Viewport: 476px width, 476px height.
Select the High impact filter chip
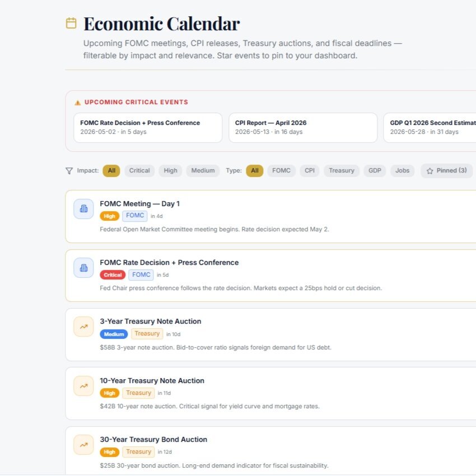coord(170,171)
